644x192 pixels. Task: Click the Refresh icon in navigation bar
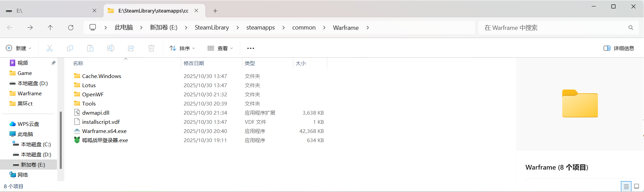pos(71,27)
